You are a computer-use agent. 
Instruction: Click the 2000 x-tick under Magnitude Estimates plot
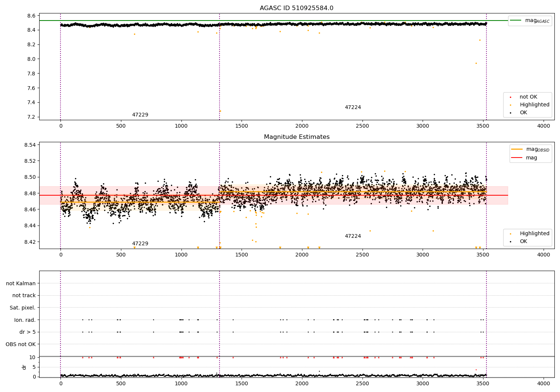point(302,255)
